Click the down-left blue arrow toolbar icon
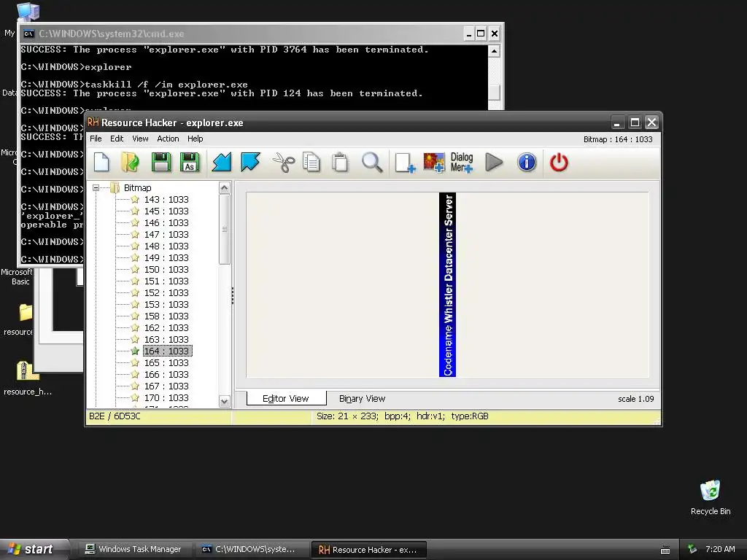 point(222,163)
